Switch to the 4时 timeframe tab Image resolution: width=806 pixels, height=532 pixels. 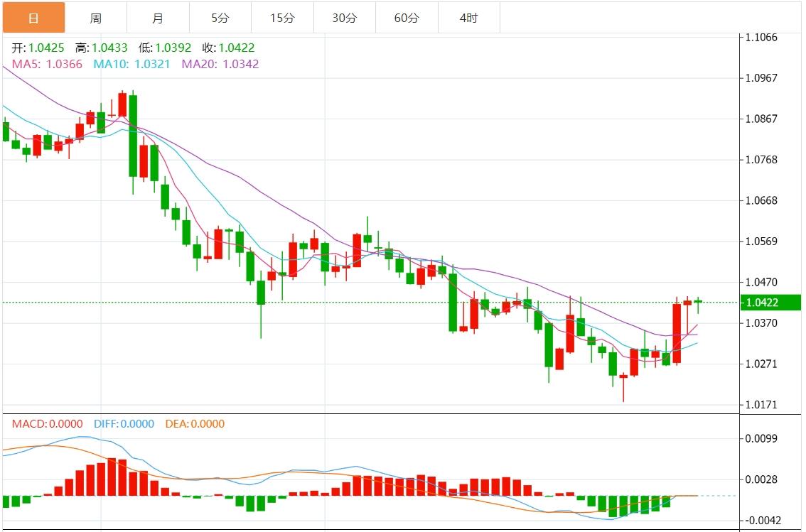(x=468, y=18)
